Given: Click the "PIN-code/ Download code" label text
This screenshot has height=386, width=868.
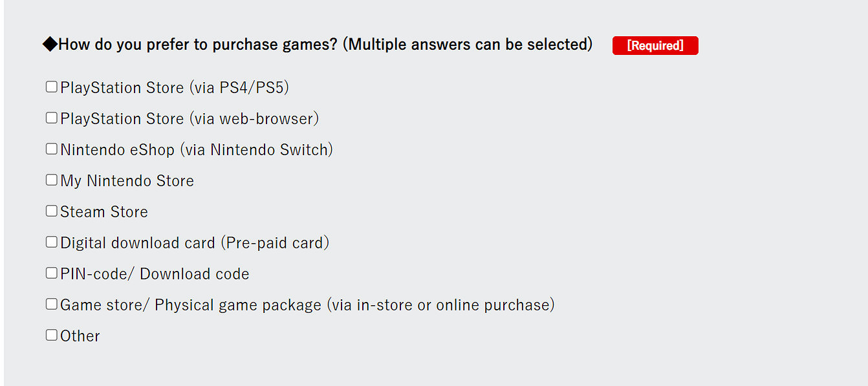Looking at the screenshot, I should pyautogui.click(x=155, y=274).
